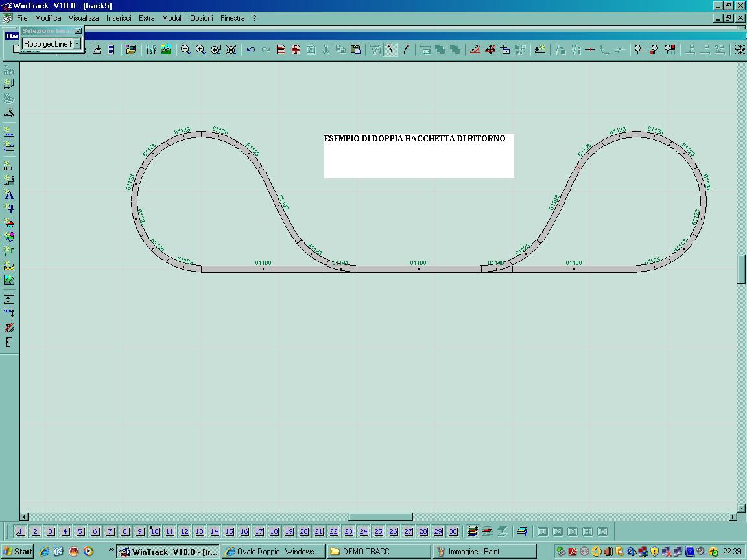Click the signal lamp icon with dash
This screenshot has height=560, width=747.
click(639, 49)
